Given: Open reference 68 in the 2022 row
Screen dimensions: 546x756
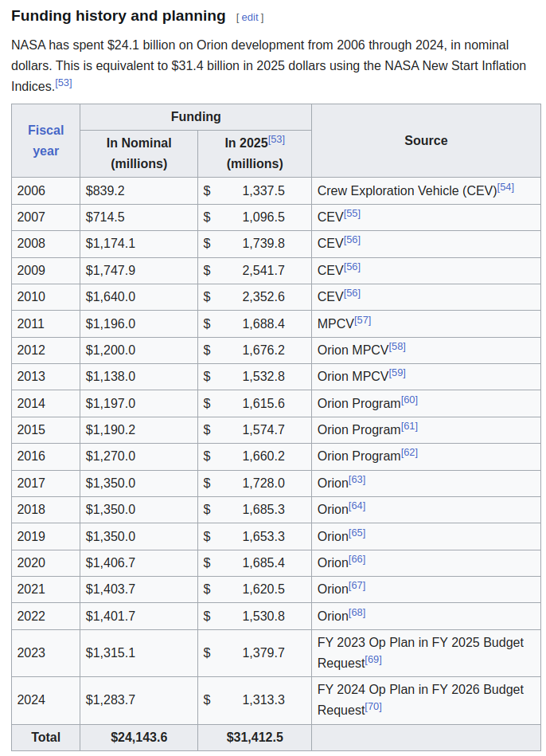Looking at the screenshot, I should (357, 613).
